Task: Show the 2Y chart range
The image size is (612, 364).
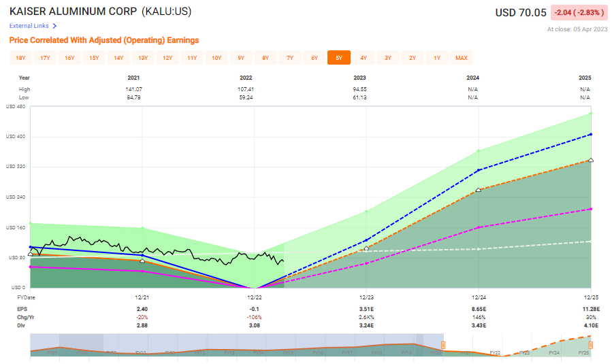Action: (413, 58)
